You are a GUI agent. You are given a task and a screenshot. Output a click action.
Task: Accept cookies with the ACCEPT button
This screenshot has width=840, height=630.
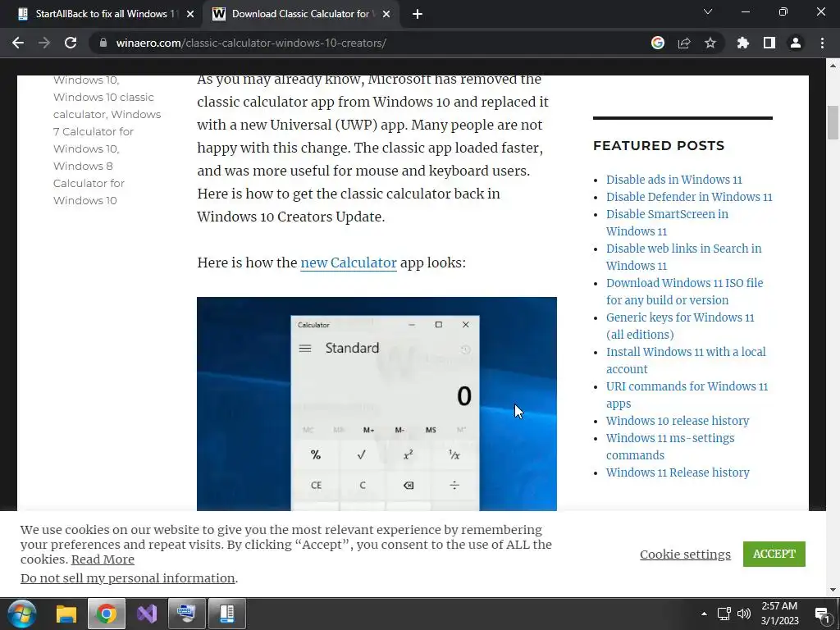774,554
